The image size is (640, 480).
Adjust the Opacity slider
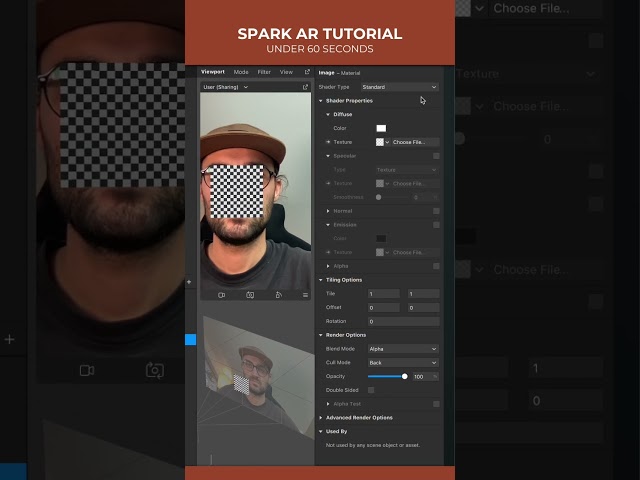coord(404,376)
